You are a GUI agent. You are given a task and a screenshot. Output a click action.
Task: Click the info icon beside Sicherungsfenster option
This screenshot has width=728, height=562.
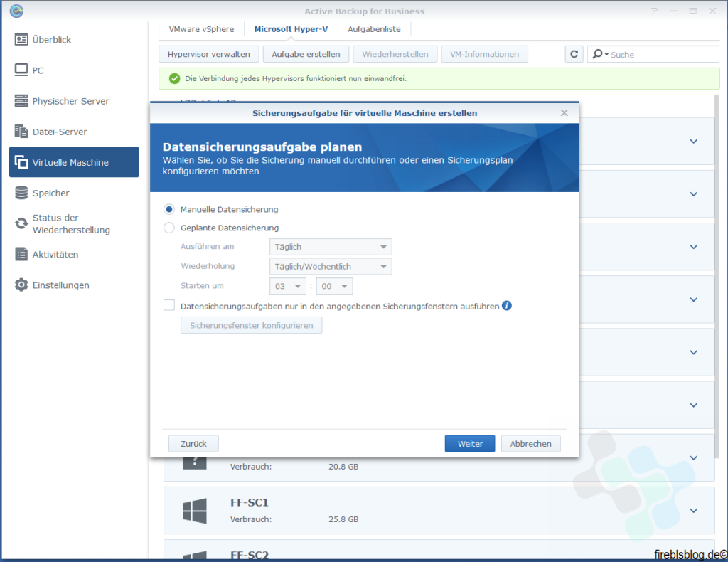pyautogui.click(x=506, y=306)
